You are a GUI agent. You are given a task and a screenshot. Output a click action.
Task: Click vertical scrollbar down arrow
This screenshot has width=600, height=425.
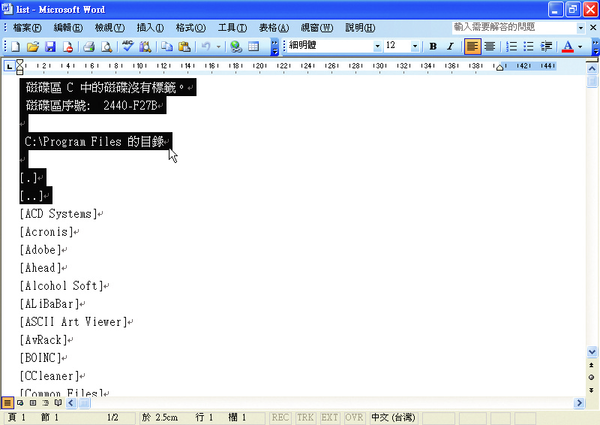(x=592, y=352)
